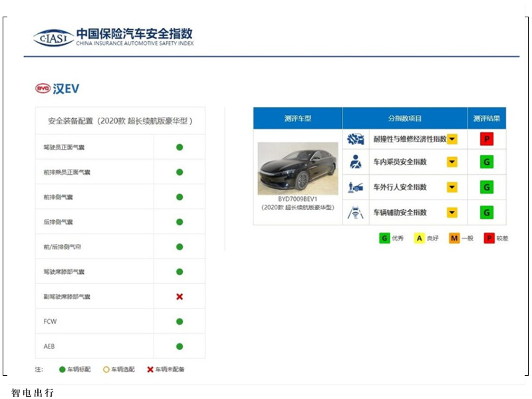Click the BYD Han EV car photo
Viewport: 532px width, 399px height.
click(297, 168)
